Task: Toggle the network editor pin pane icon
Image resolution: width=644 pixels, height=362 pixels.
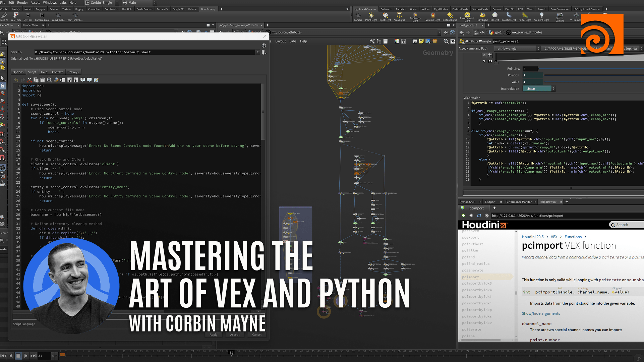Action: point(446,33)
